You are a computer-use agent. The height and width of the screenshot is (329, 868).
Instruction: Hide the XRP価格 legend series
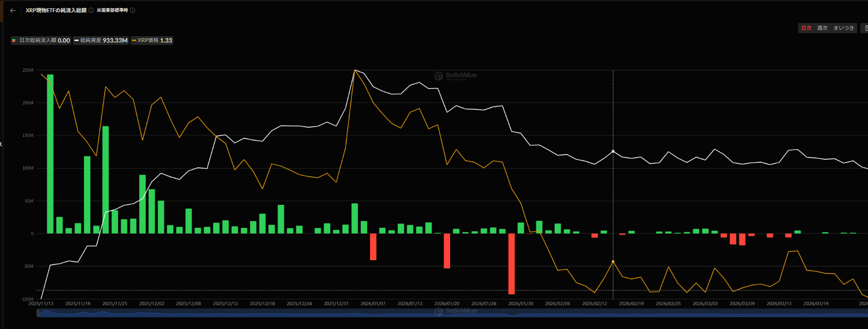(x=152, y=41)
